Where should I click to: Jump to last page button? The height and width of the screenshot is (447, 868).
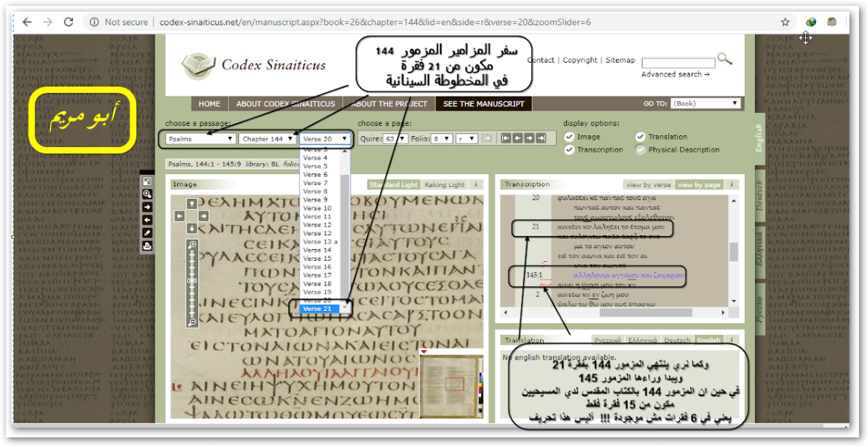(541, 138)
